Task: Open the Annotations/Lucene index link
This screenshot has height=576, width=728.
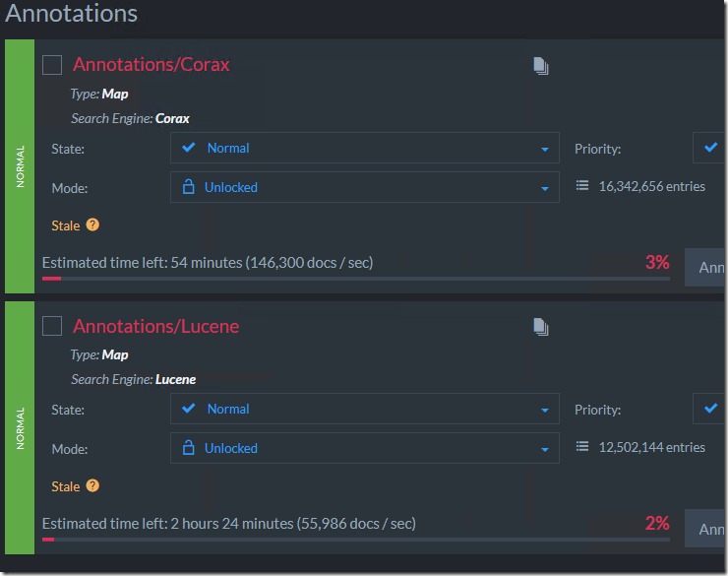Action: click(x=156, y=326)
